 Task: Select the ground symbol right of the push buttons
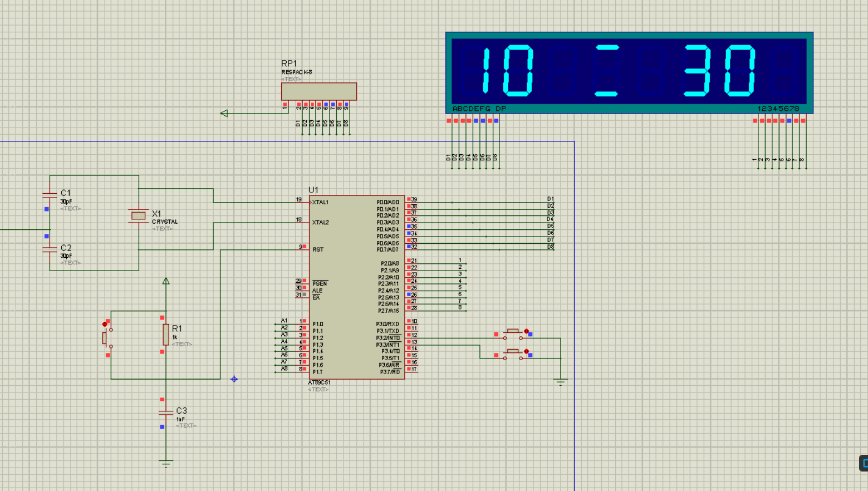[x=561, y=382]
